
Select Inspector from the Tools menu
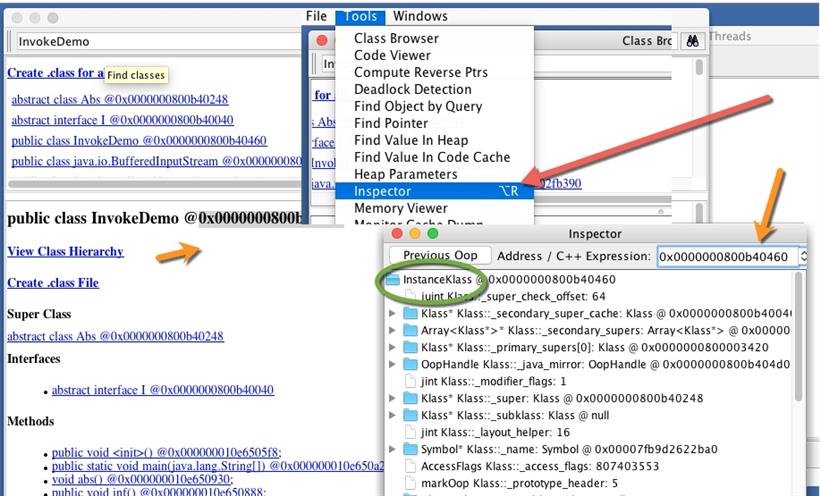(435, 191)
